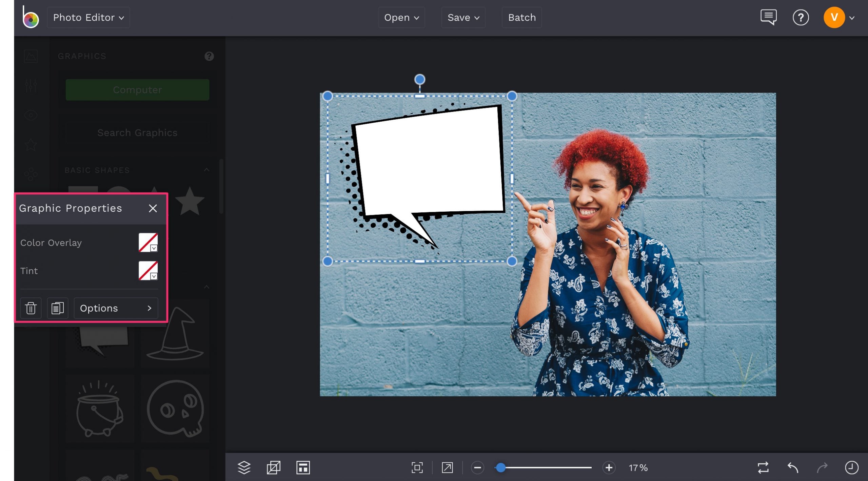Click the trash icon to delete graphic
Viewport: 868px width, 481px height.
click(x=31, y=308)
